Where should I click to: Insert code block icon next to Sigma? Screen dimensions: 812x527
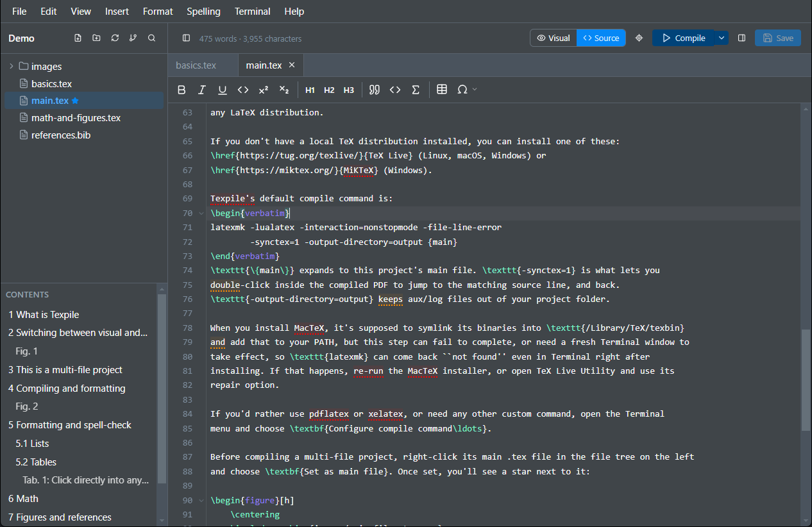395,90
